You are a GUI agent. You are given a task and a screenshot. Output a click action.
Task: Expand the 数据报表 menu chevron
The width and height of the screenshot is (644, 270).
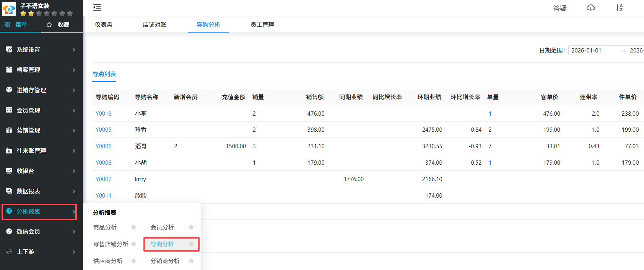click(74, 191)
